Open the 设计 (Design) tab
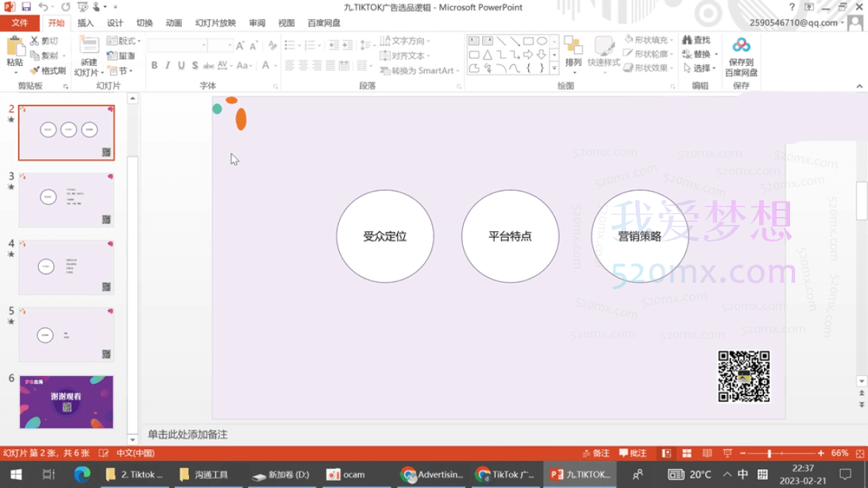868x488 pixels. (x=115, y=23)
